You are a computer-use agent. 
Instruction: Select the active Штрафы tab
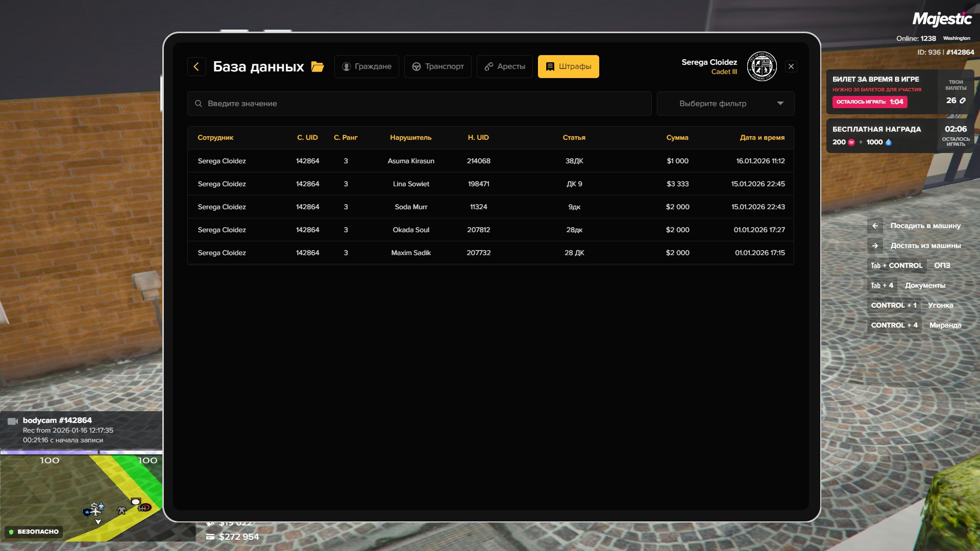coord(568,66)
